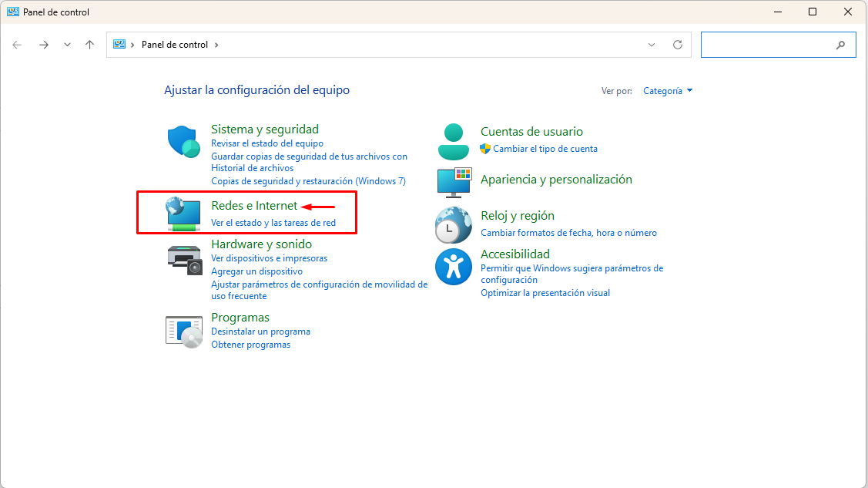Screen dimensions: 868x488
Task: Click the Hardware y sonido printer icon
Action: tap(184, 258)
